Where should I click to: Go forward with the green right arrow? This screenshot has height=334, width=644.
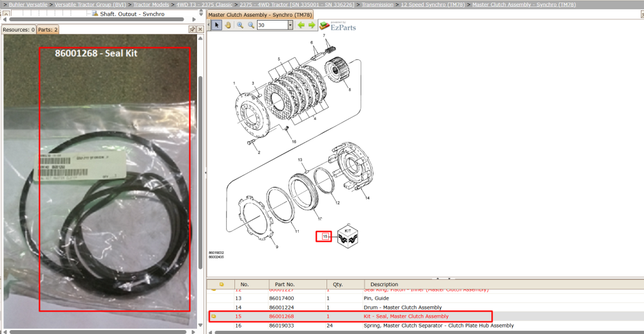point(312,25)
